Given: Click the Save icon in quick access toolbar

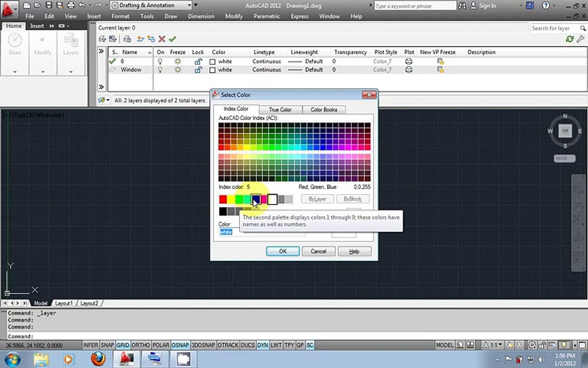Looking at the screenshot, I should point(49,5).
